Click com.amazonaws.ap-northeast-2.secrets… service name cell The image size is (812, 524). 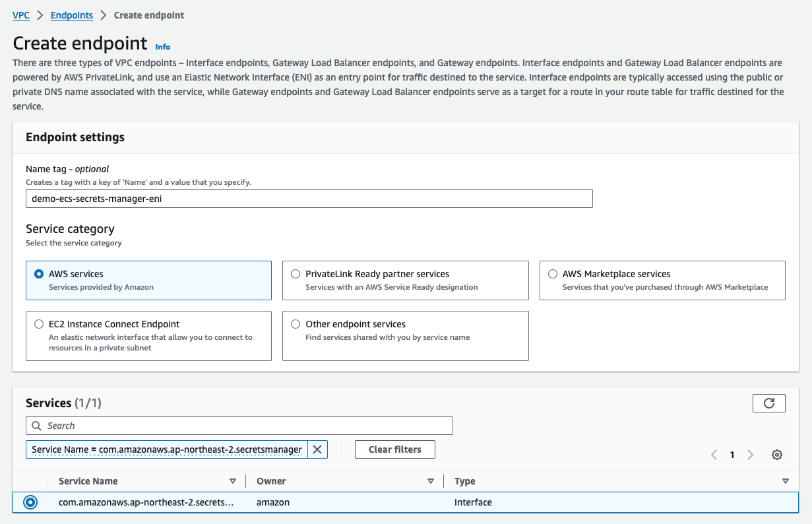(x=146, y=502)
